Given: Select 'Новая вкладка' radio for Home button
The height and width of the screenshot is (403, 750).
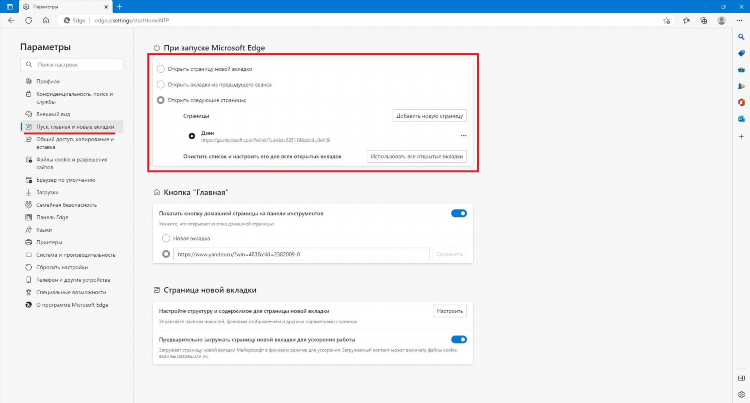Looking at the screenshot, I should click(166, 238).
